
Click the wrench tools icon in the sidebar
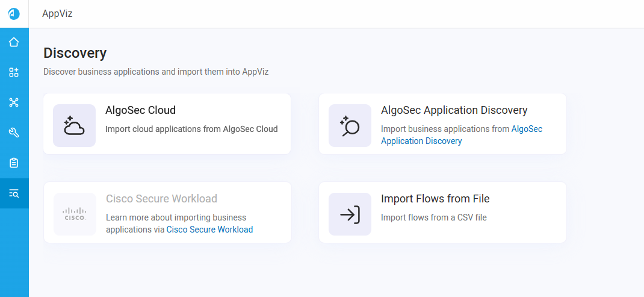point(14,133)
